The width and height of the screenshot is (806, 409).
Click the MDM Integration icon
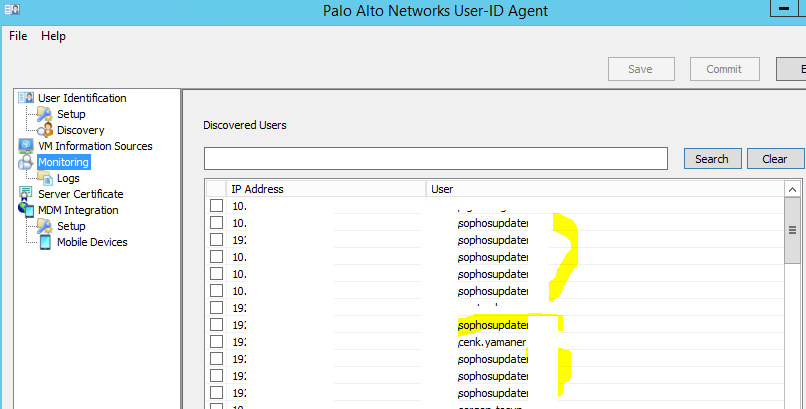pyautogui.click(x=26, y=210)
